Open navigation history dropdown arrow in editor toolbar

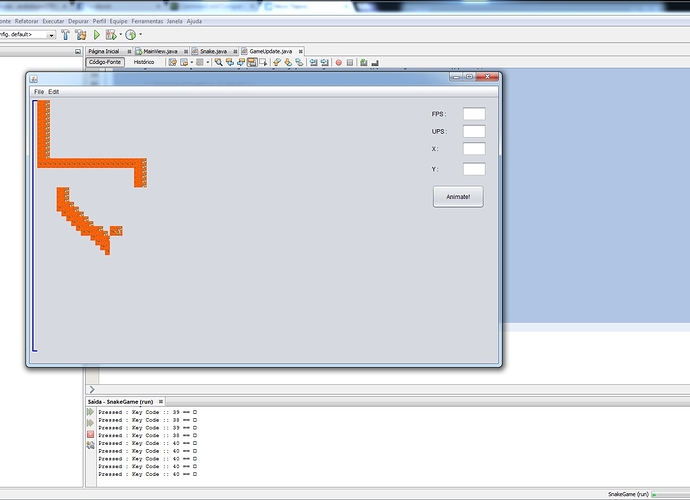click(x=192, y=62)
